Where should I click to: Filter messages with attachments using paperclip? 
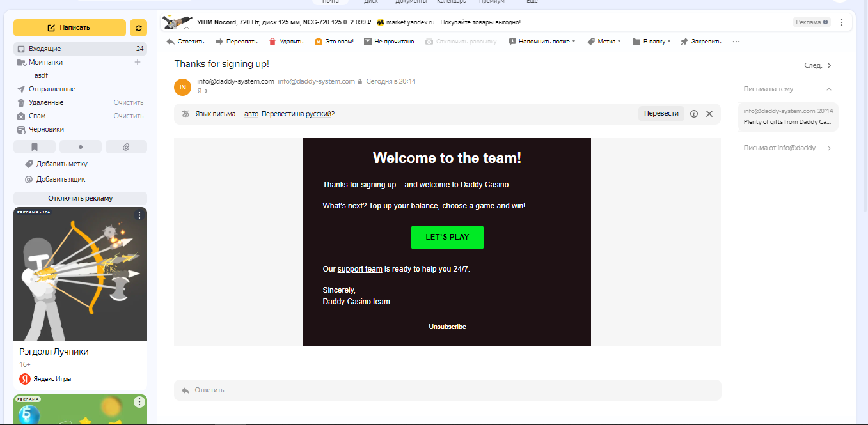(126, 147)
